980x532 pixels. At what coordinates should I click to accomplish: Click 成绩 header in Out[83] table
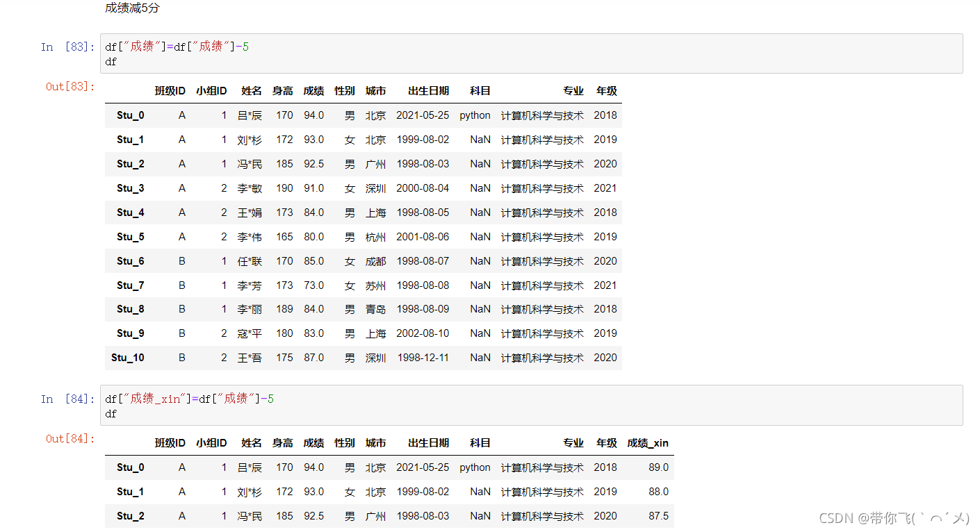pyautogui.click(x=313, y=91)
